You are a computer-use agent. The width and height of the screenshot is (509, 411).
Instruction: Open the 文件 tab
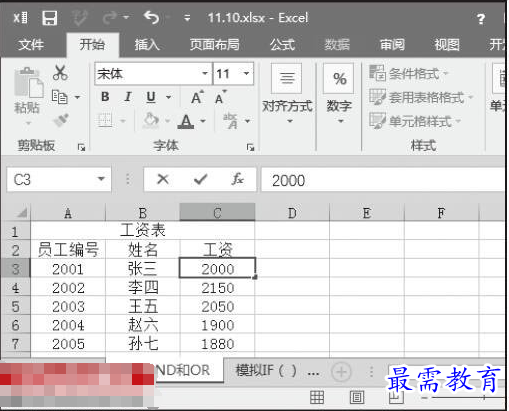(31, 44)
